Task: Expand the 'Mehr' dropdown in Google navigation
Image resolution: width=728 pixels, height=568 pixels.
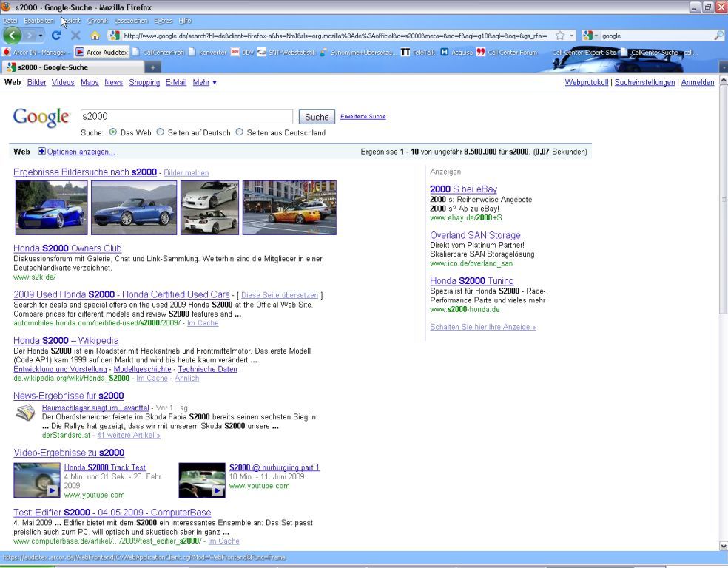Action: (x=205, y=83)
